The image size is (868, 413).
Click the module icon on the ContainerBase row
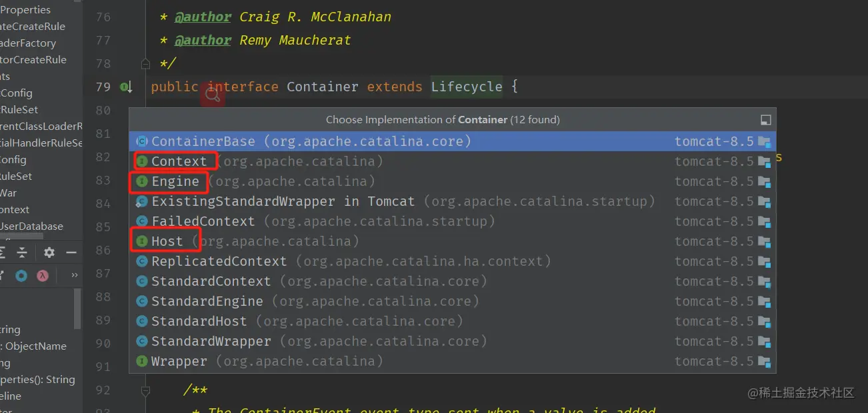click(764, 141)
